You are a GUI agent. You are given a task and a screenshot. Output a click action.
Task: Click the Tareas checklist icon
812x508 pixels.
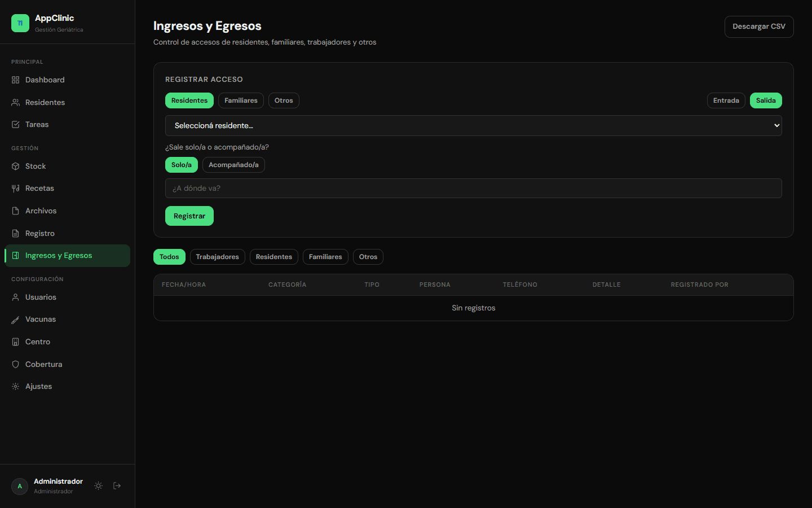tap(16, 125)
